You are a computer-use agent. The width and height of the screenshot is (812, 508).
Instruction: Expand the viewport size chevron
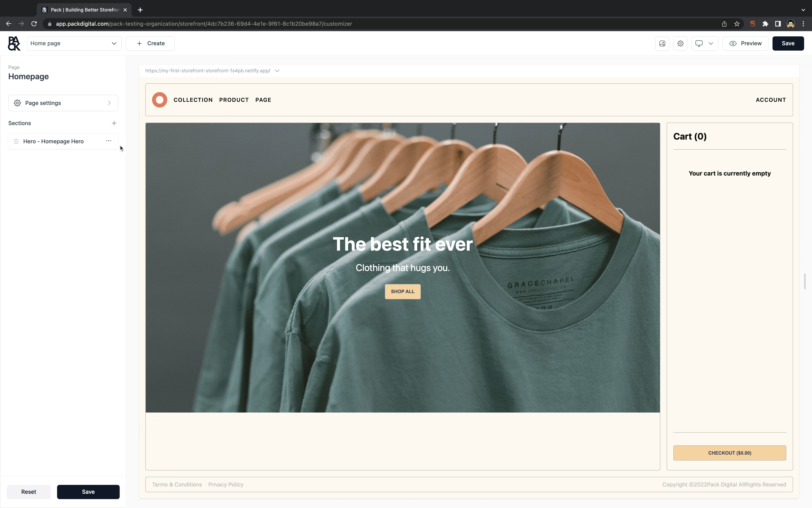[x=711, y=43]
